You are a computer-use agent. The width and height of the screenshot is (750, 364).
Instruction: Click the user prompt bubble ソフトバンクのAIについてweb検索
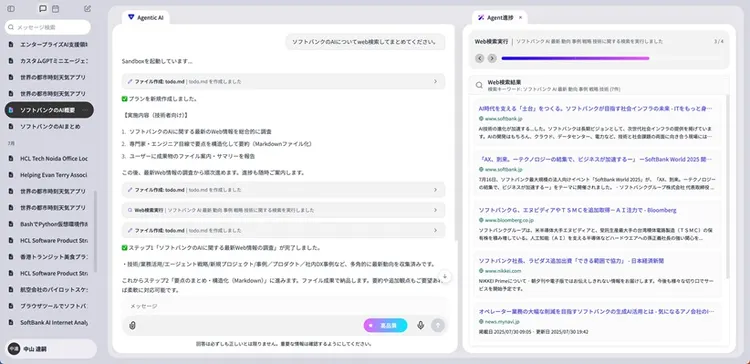point(365,42)
